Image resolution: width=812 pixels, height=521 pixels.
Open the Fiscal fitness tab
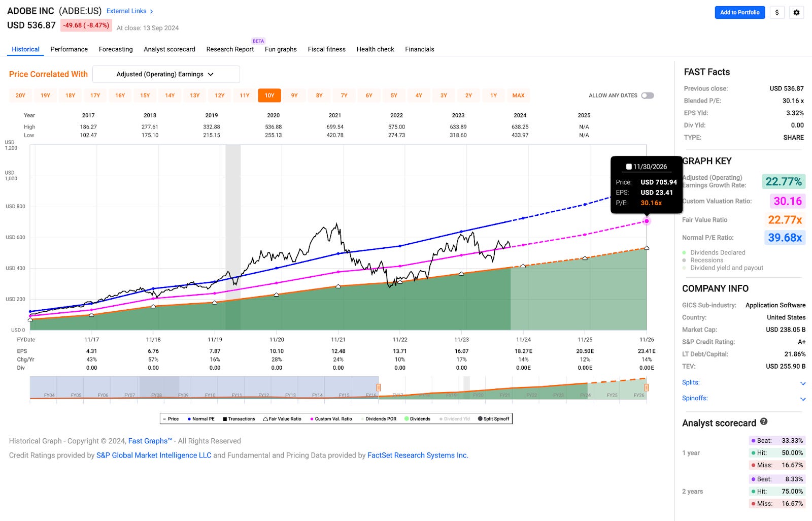pyautogui.click(x=327, y=49)
